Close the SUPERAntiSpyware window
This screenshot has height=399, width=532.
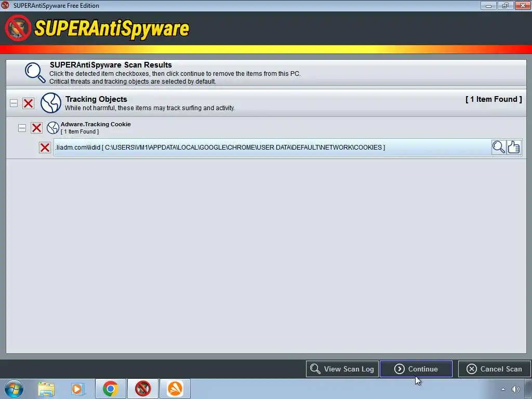click(x=523, y=5)
